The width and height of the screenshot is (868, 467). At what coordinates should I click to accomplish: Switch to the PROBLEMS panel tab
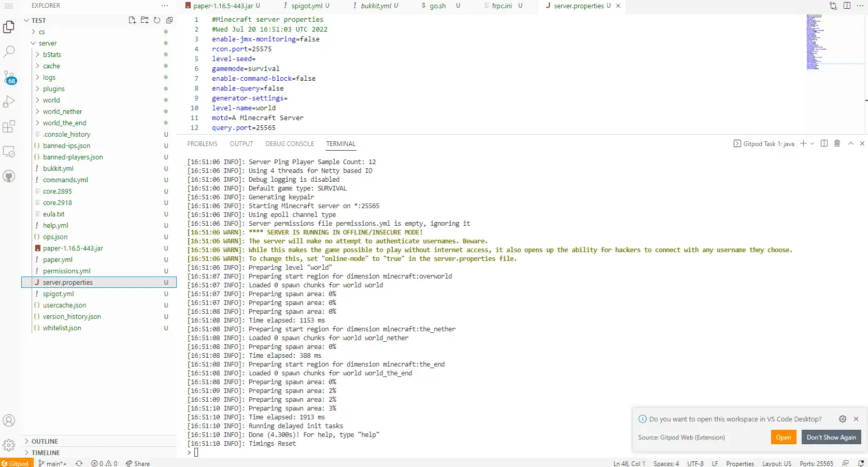pyautogui.click(x=202, y=144)
